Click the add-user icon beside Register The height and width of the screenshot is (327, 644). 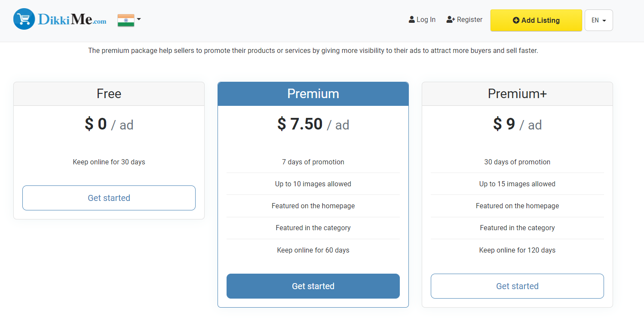coord(451,20)
